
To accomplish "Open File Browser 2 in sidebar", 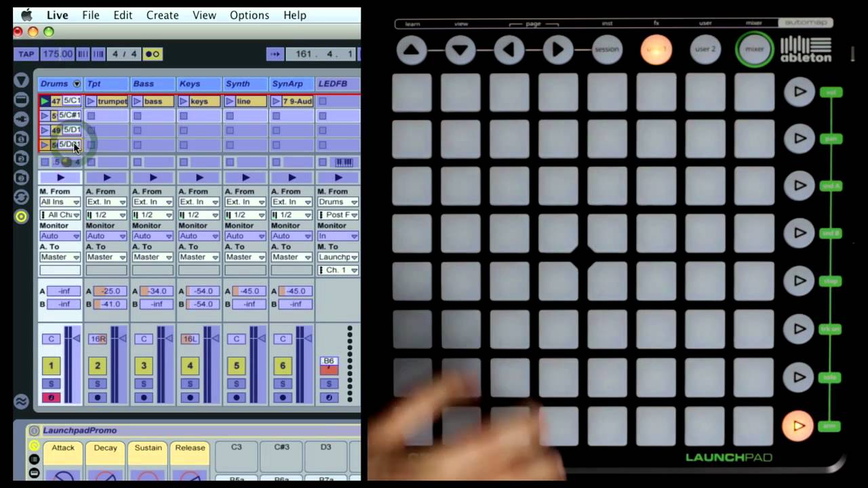I will (22, 158).
